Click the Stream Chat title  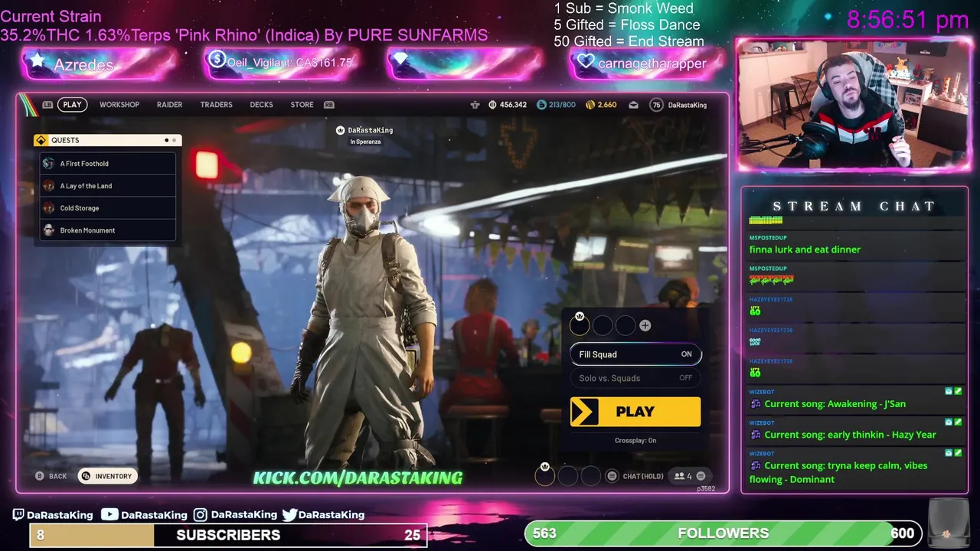854,207
